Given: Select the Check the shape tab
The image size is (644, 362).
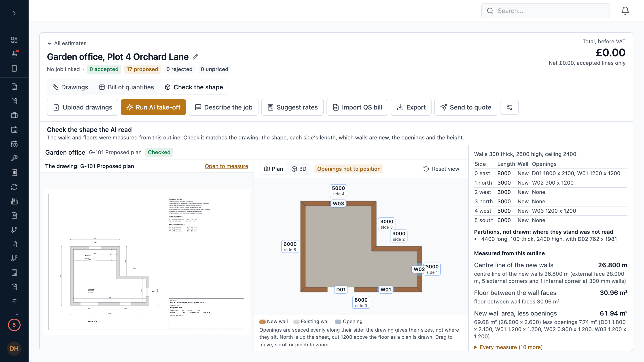Looking at the screenshot, I should 194,87.
